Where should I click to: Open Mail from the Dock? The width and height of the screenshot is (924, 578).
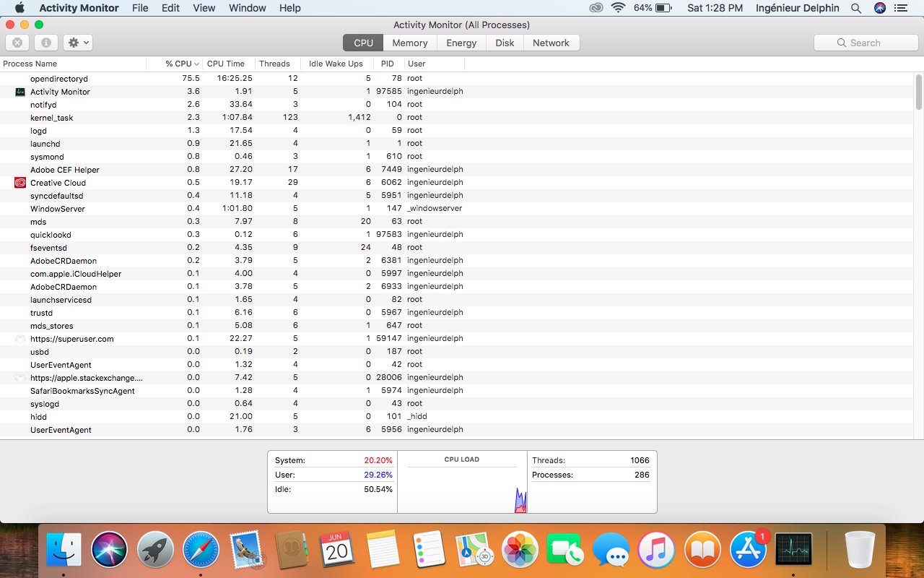pyautogui.click(x=247, y=551)
